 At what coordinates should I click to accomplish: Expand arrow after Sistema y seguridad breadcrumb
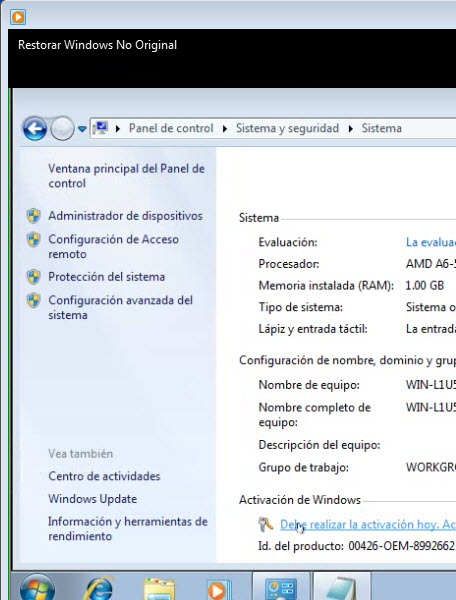(350, 129)
